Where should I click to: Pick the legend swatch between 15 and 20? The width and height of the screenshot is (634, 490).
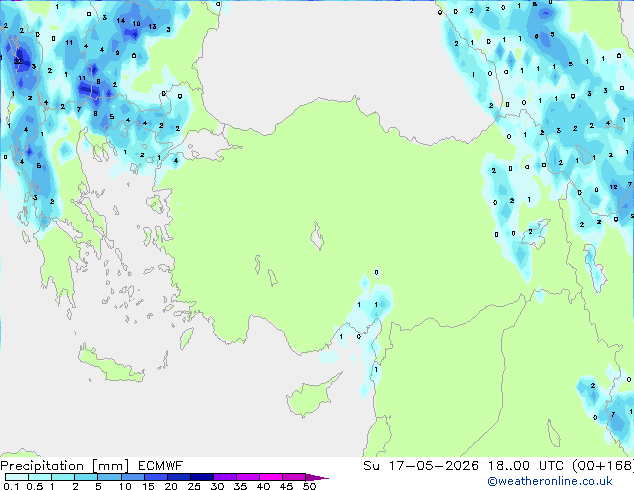tap(156, 477)
